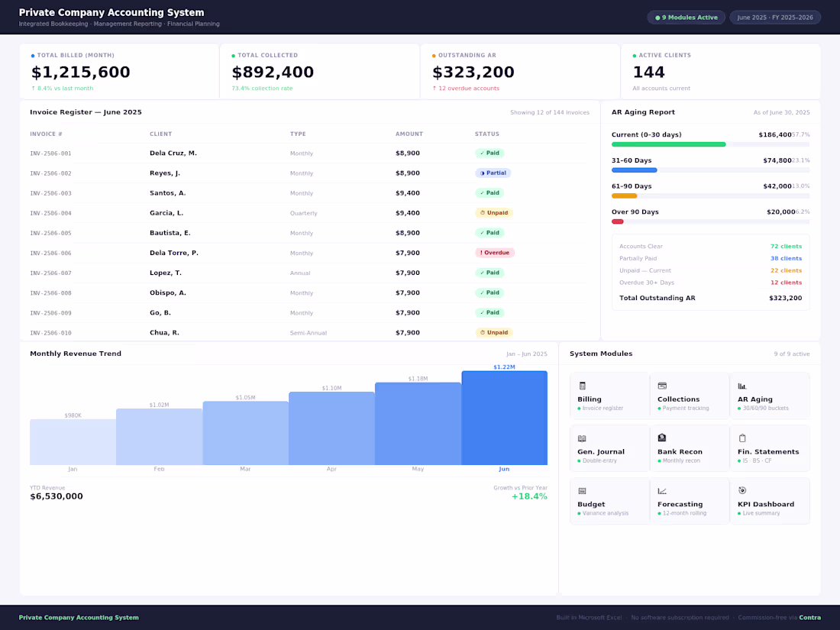Click Semi-Annual type for Chua, R.
The image size is (840, 630).
pos(308,333)
